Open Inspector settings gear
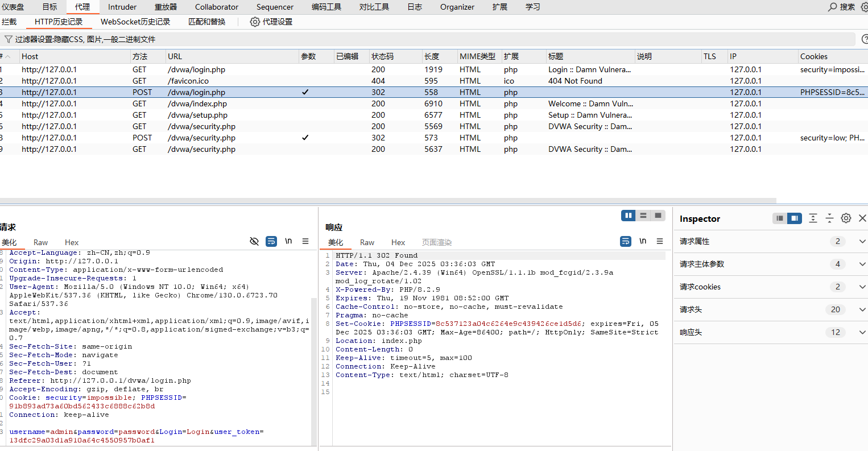The image size is (868, 451). click(846, 218)
